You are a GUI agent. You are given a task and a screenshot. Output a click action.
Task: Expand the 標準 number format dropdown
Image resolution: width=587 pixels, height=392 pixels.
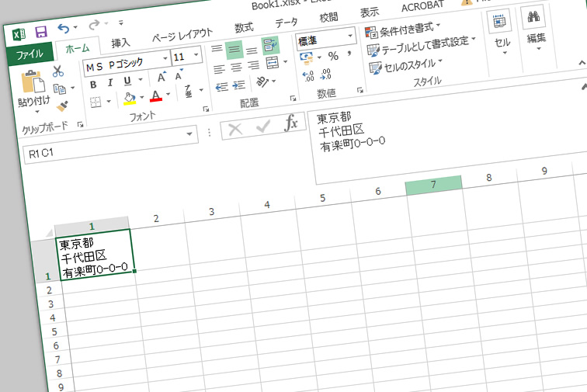tap(351, 36)
